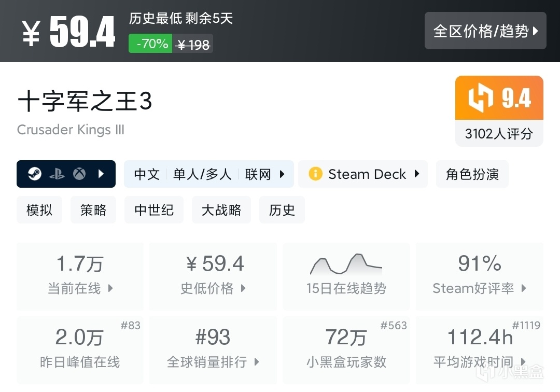Open the 历史 tag
Screen dimensions: 560x392
pos(282,210)
